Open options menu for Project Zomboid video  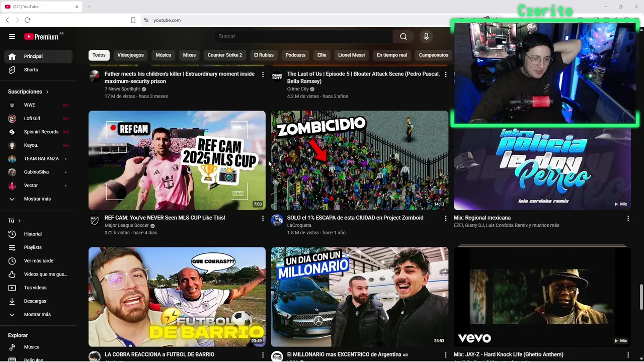[x=445, y=218]
